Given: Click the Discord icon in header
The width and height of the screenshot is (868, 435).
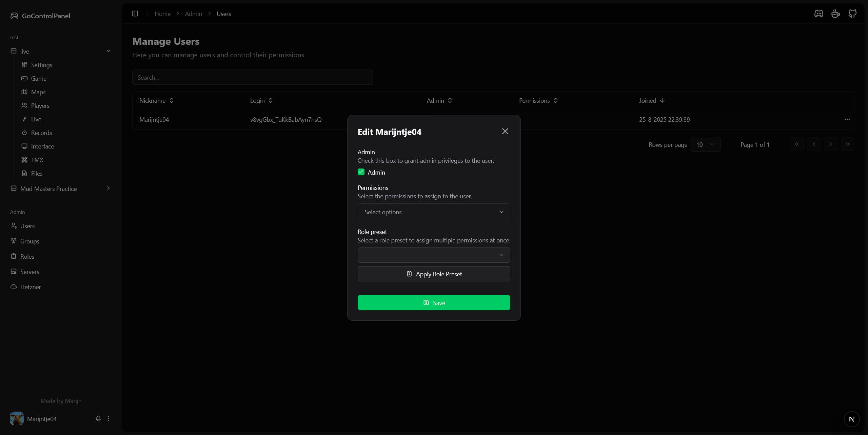Looking at the screenshot, I should [818, 14].
